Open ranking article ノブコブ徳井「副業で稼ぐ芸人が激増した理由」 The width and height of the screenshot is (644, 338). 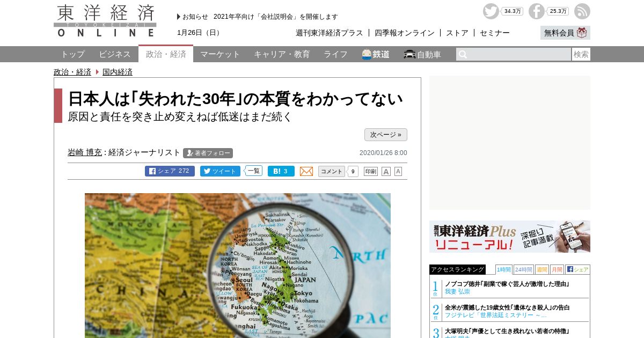[x=507, y=284]
